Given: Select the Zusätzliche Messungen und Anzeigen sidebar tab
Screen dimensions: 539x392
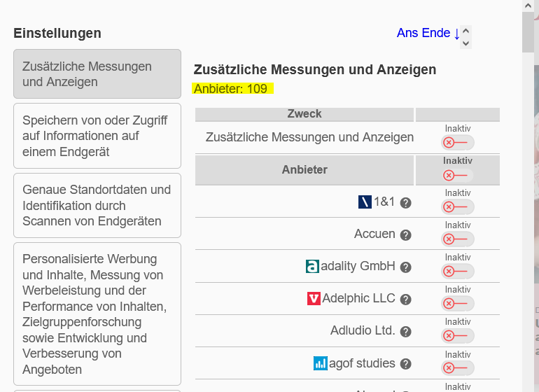Looking at the screenshot, I should pyautogui.click(x=97, y=74).
